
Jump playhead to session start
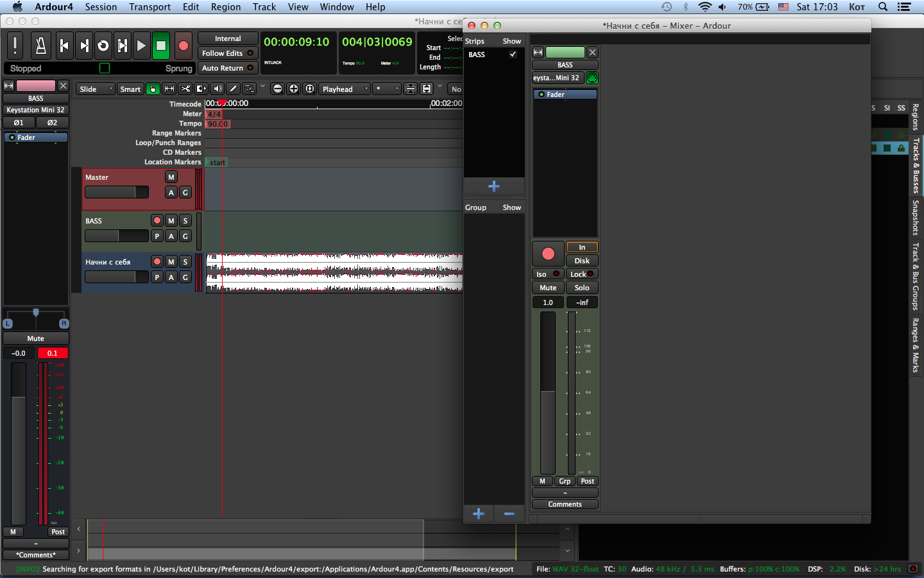pos(64,46)
